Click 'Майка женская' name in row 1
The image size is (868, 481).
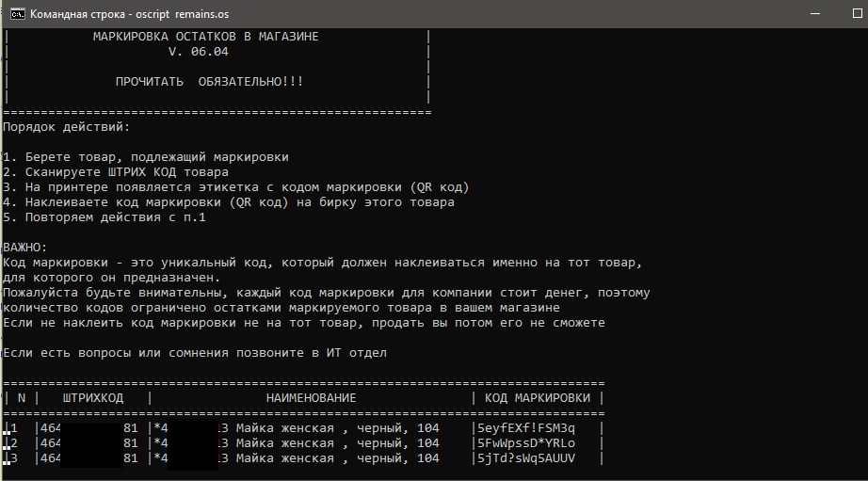tap(285, 428)
